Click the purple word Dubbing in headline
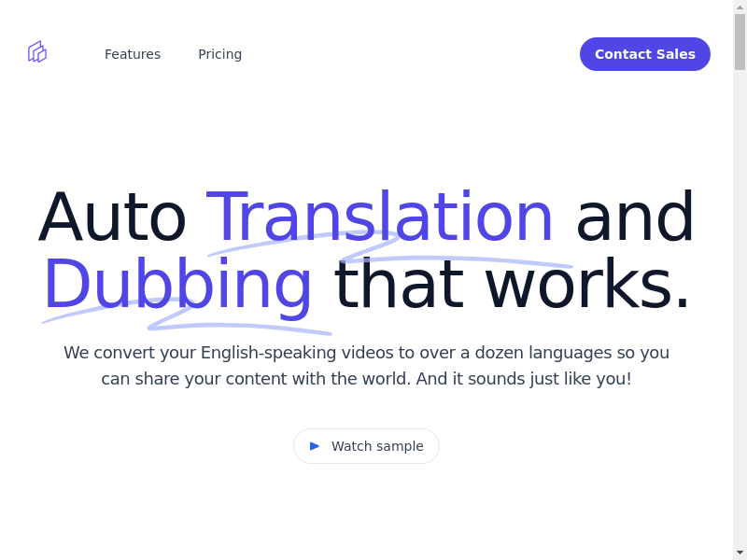747x560 pixels. click(x=177, y=284)
